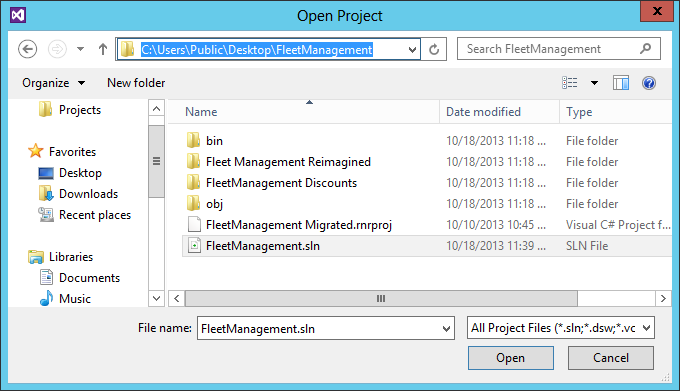680x391 pixels.
Task: Click the Back navigation arrow
Action: click(x=27, y=49)
